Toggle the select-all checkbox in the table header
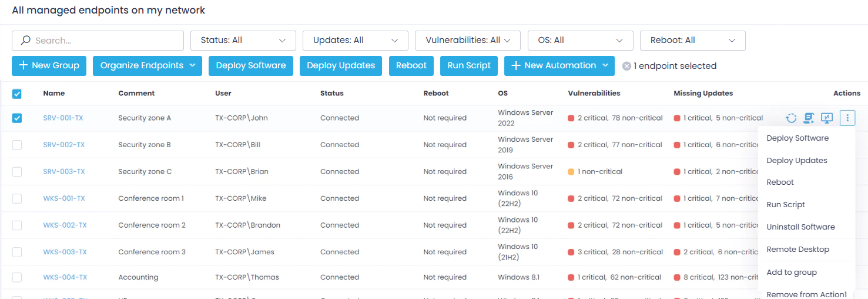This screenshot has height=299, width=868. coord(17,94)
